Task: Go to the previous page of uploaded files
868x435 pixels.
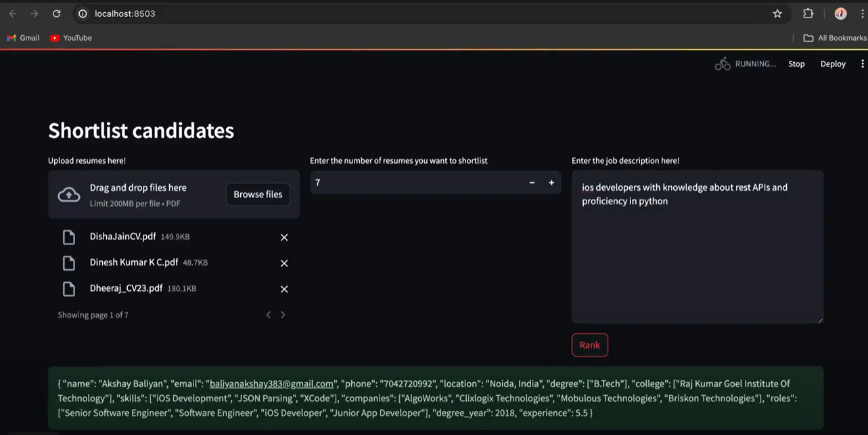Action: 269,315
